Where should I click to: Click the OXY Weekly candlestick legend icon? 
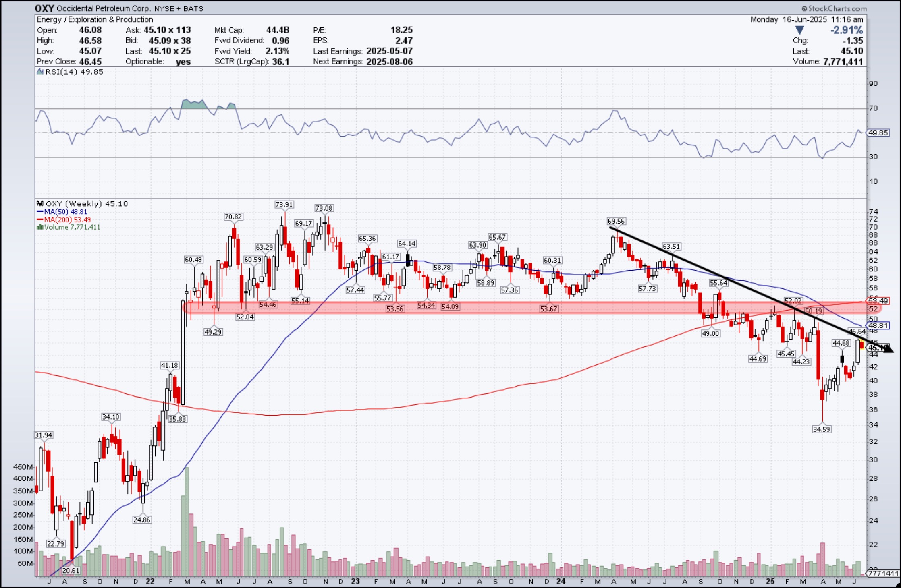(x=40, y=204)
